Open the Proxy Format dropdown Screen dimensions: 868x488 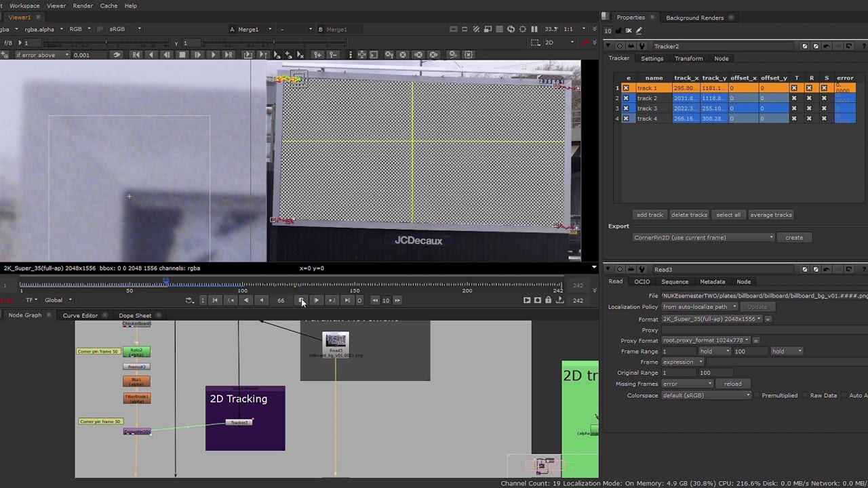coord(706,340)
